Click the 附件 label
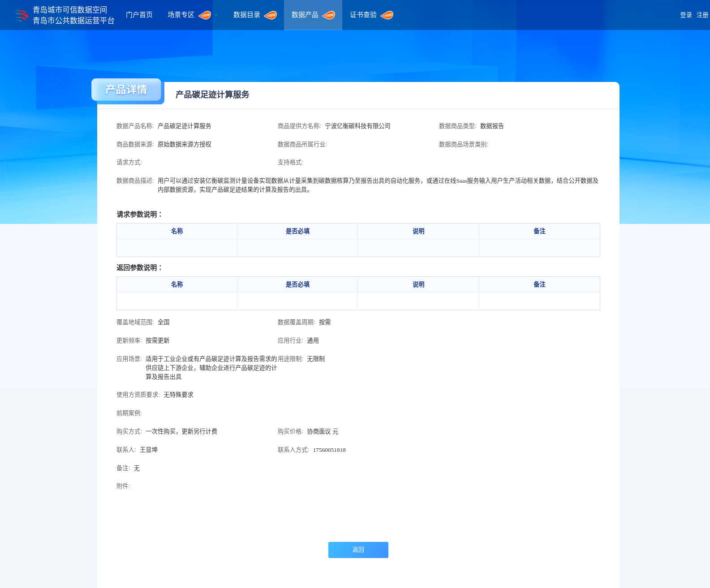The image size is (710, 588). pyautogui.click(x=123, y=486)
